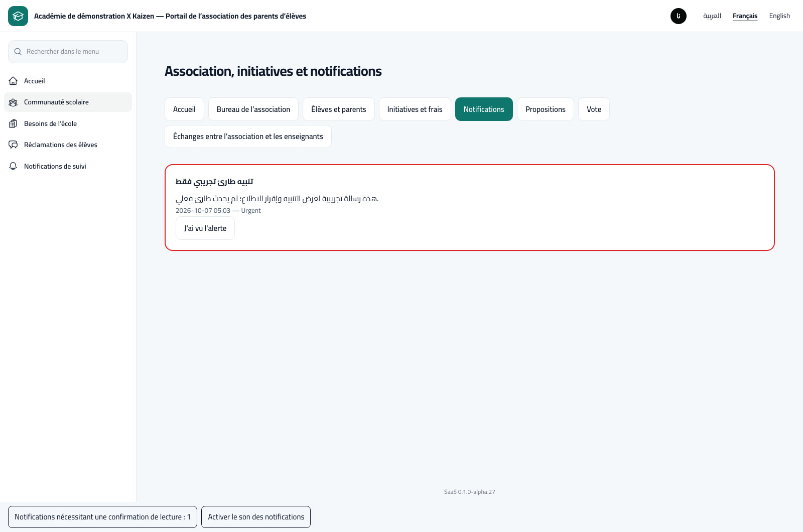Click the people icon for Communauté scolaire
The width and height of the screenshot is (803, 532).
13,102
